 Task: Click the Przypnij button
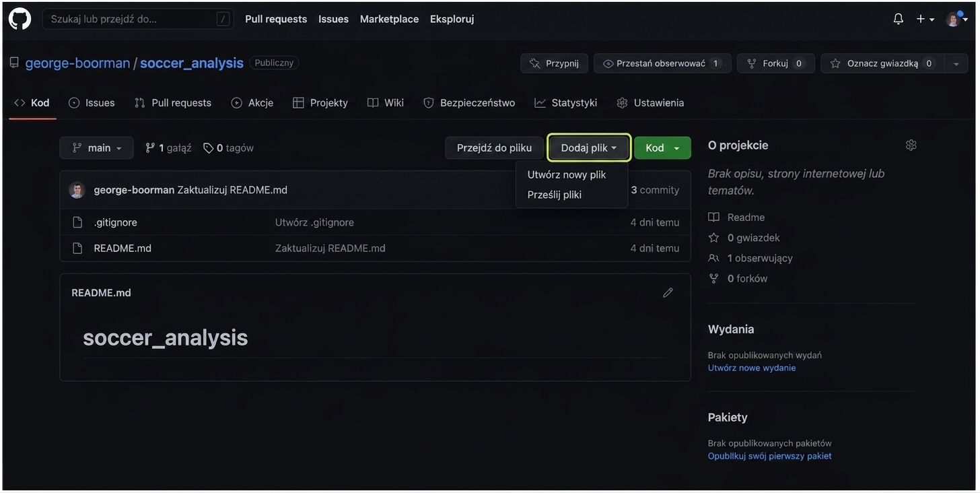click(554, 63)
